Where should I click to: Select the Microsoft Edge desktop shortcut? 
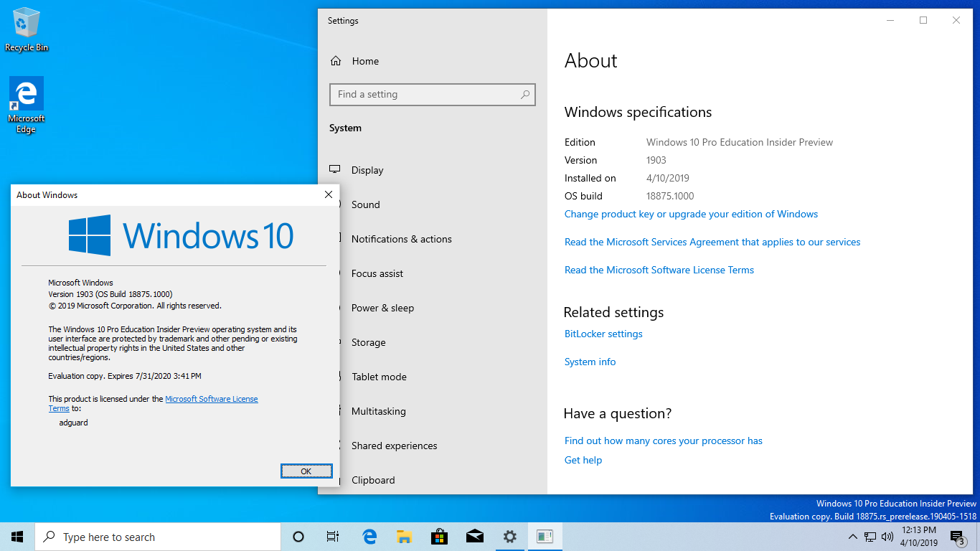click(27, 105)
